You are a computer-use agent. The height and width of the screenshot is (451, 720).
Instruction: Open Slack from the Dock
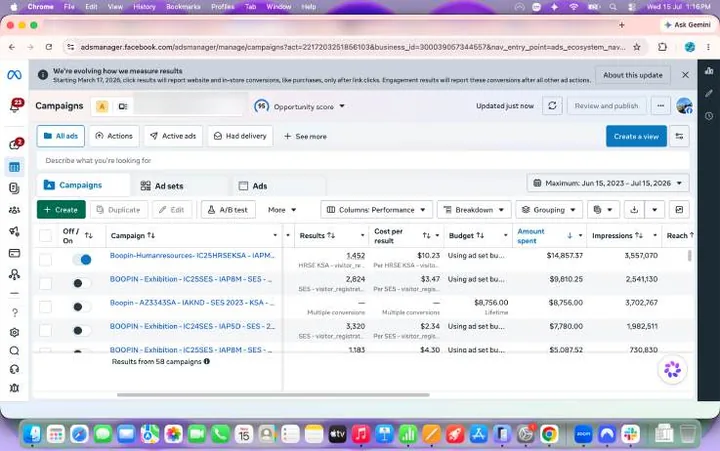[x=630, y=434]
